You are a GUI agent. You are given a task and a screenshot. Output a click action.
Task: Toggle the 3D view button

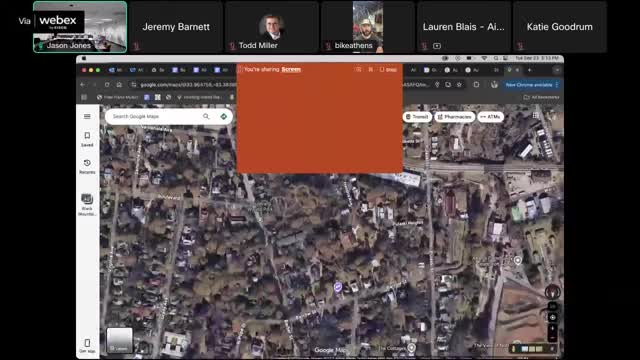point(552,307)
